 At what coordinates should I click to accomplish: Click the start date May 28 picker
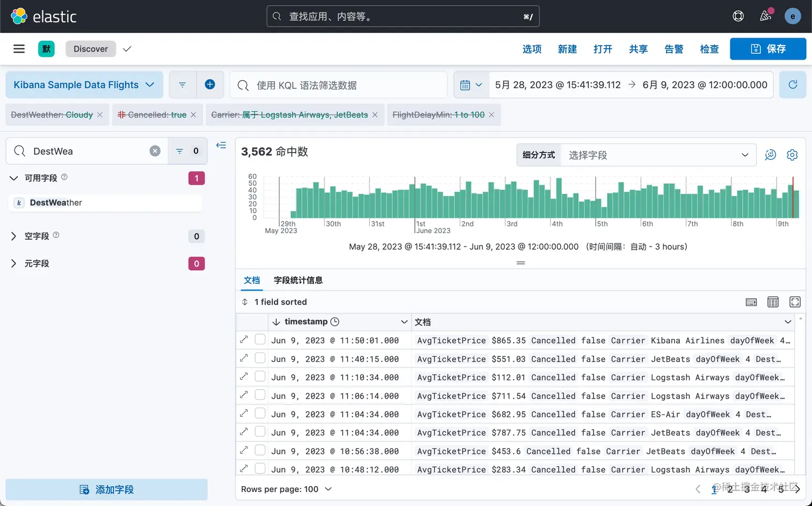[x=557, y=85]
